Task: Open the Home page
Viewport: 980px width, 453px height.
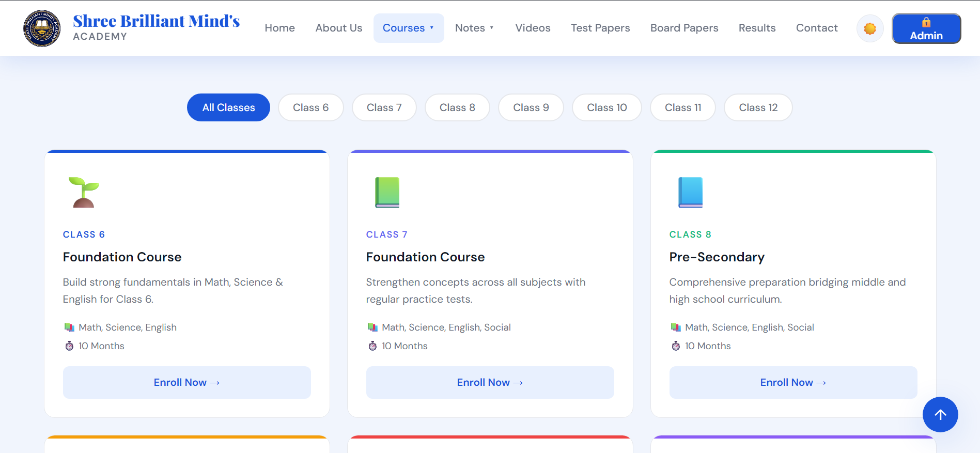Action: pyautogui.click(x=279, y=28)
